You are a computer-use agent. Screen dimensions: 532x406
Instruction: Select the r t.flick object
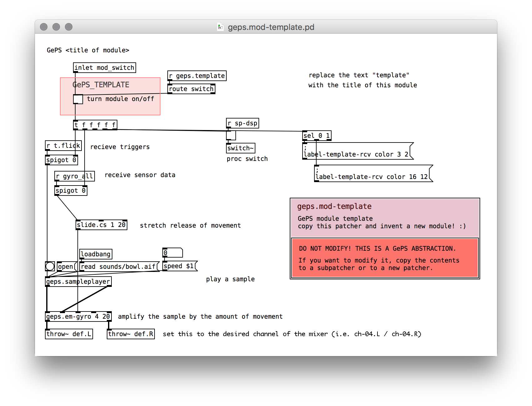point(63,146)
